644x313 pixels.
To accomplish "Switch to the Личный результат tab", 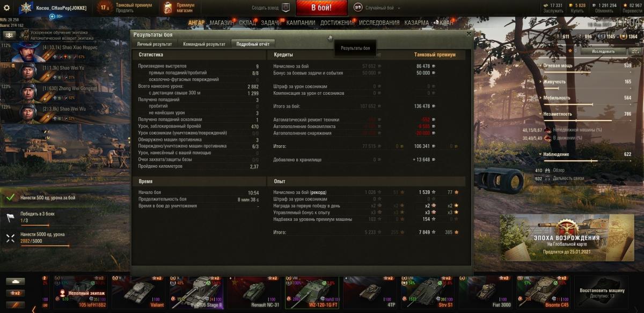I will click(155, 44).
